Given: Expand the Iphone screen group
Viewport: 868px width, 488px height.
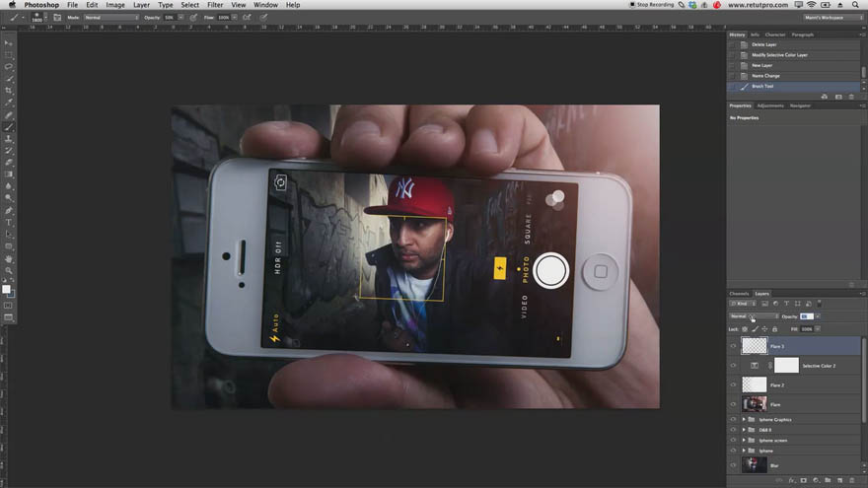Looking at the screenshot, I should (744, 441).
